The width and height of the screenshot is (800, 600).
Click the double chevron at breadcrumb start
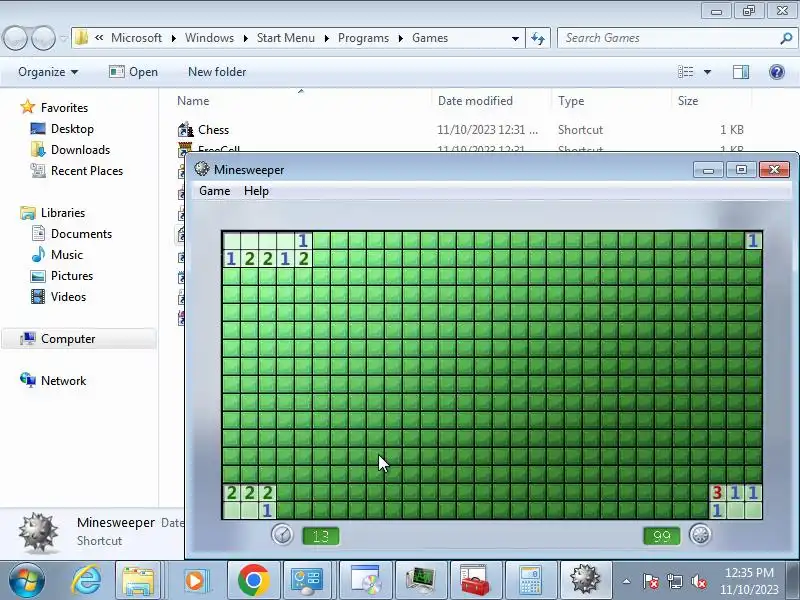point(99,38)
